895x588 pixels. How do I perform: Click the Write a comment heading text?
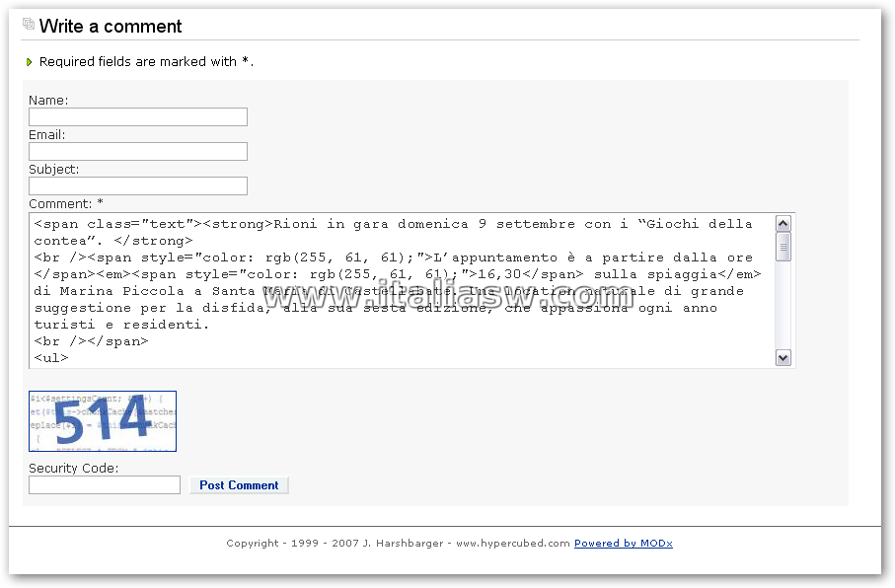click(111, 27)
